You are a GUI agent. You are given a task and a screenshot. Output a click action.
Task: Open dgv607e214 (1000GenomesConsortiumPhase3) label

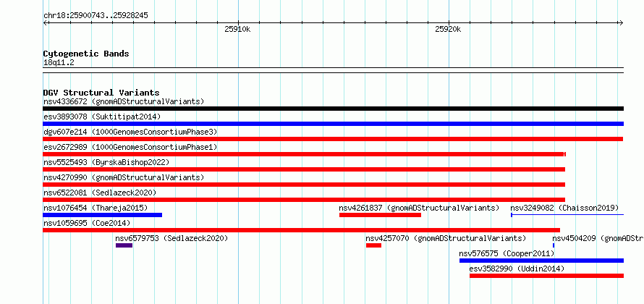click(x=130, y=132)
